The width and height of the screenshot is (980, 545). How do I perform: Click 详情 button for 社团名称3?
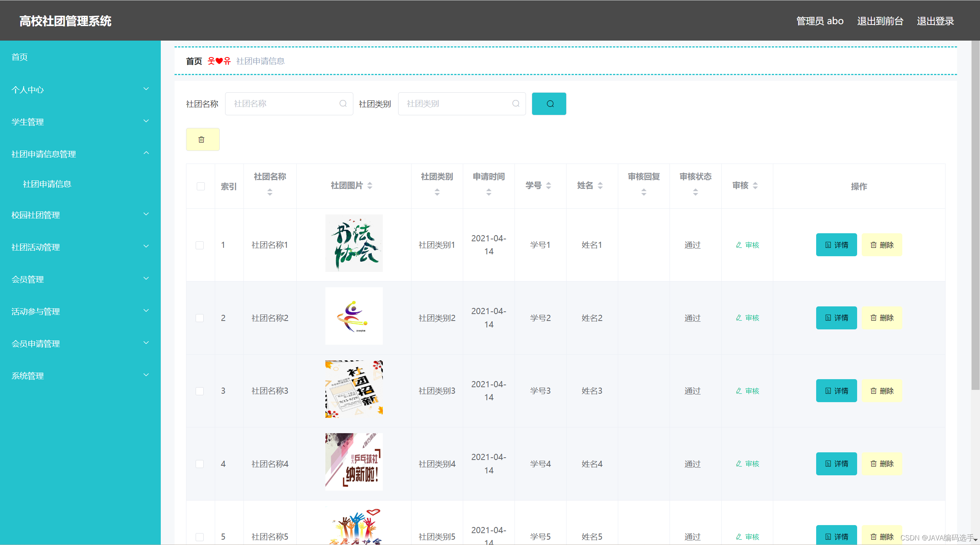tap(836, 391)
